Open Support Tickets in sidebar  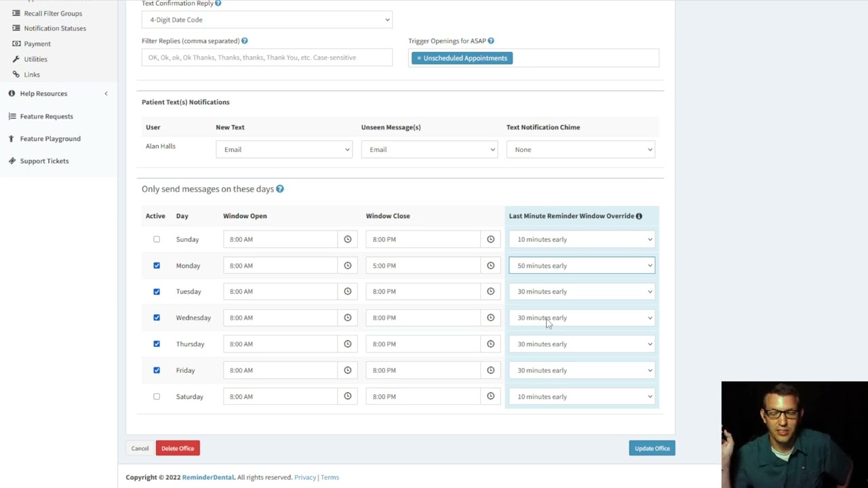[x=44, y=161]
